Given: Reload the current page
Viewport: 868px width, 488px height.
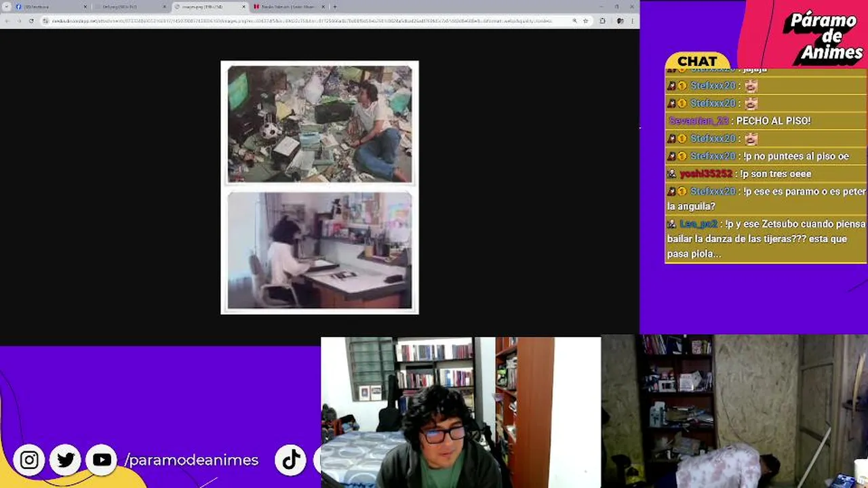Looking at the screenshot, I should coord(31,21).
